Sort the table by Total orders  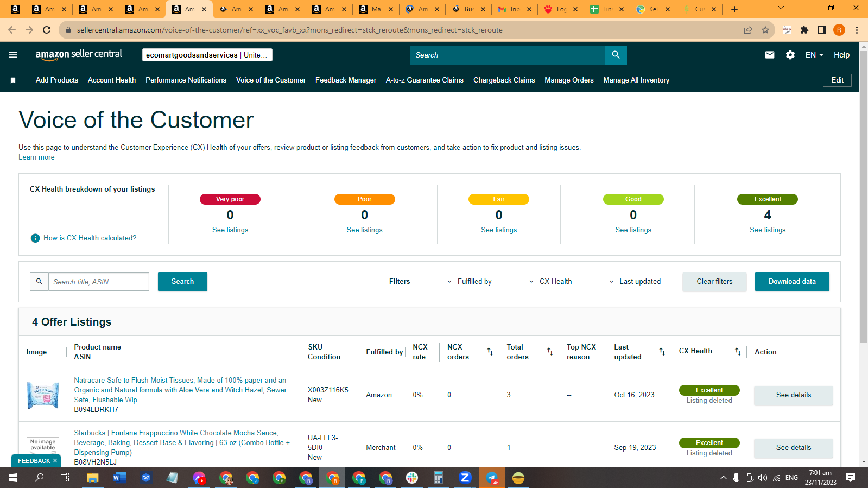point(550,352)
